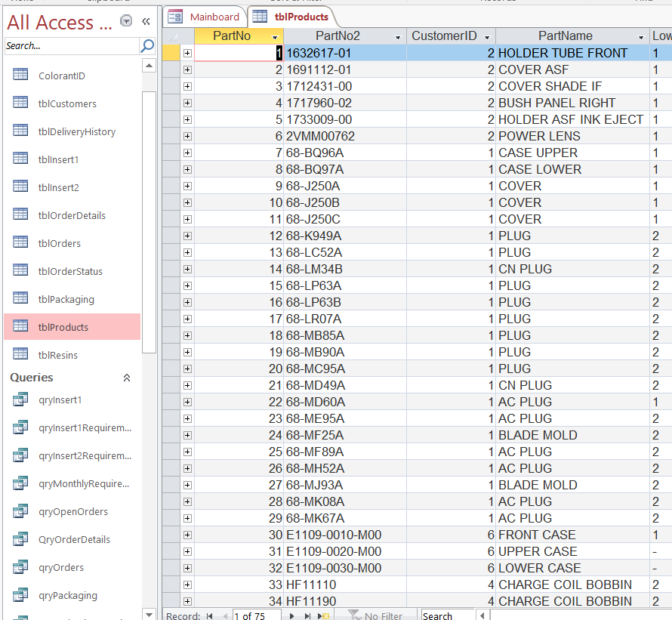Expand subdatasheet for COVER ASF row

(187, 69)
